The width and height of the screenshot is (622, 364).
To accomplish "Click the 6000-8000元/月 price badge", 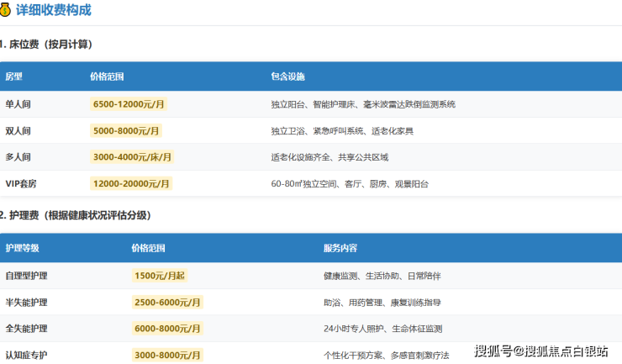I will [x=168, y=329].
